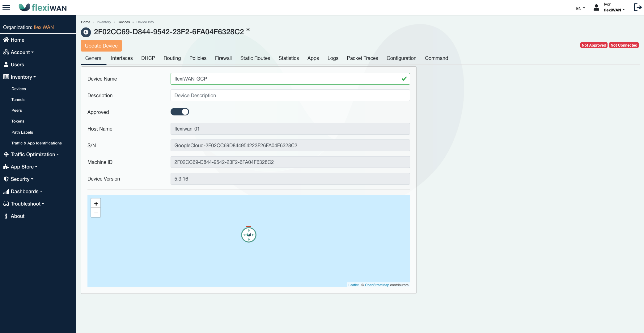Expand the Account sidebar menu
644x333 pixels.
pos(22,52)
